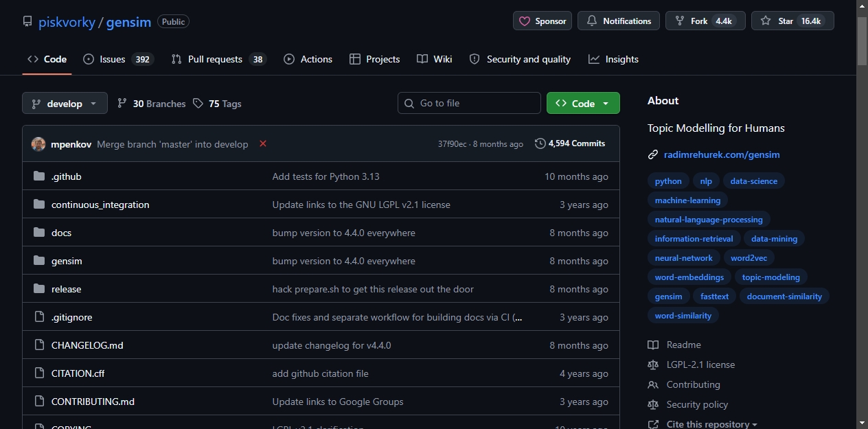
Task: Click the CITATION.cff file icon
Action: pyautogui.click(x=39, y=373)
